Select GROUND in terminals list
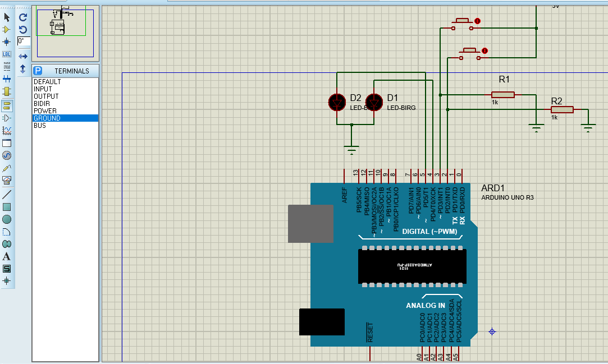This screenshot has width=608, height=364. coord(65,118)
